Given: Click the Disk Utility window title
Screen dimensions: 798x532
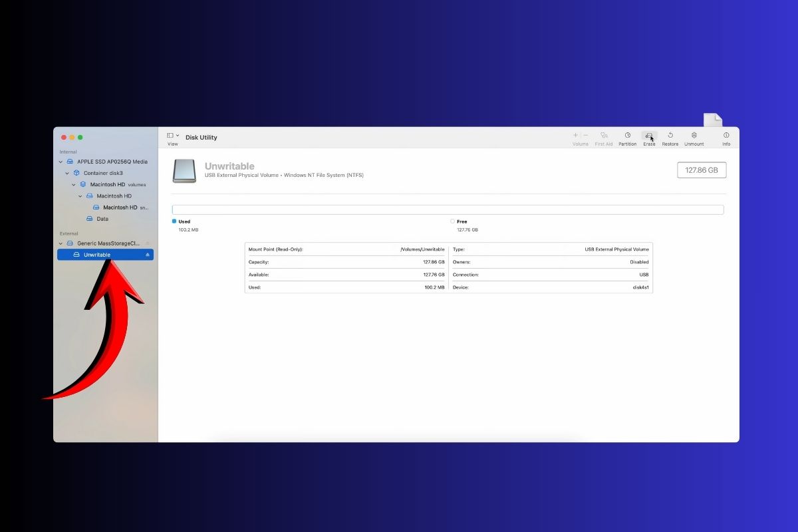Looking at the screenshot, I should [x=201, y=138].
